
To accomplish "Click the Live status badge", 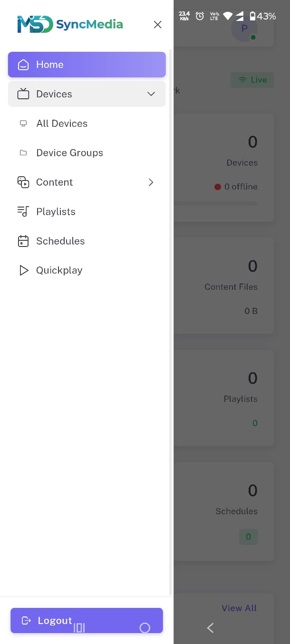I will point(252,80).
